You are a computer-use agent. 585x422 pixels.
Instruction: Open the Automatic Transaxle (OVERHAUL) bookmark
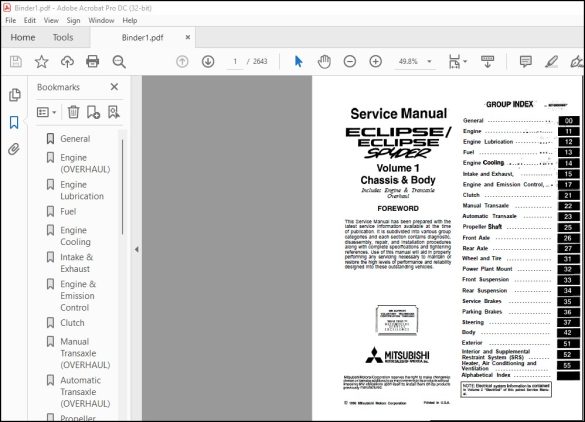pyautogui.click(x=85, y=392)
